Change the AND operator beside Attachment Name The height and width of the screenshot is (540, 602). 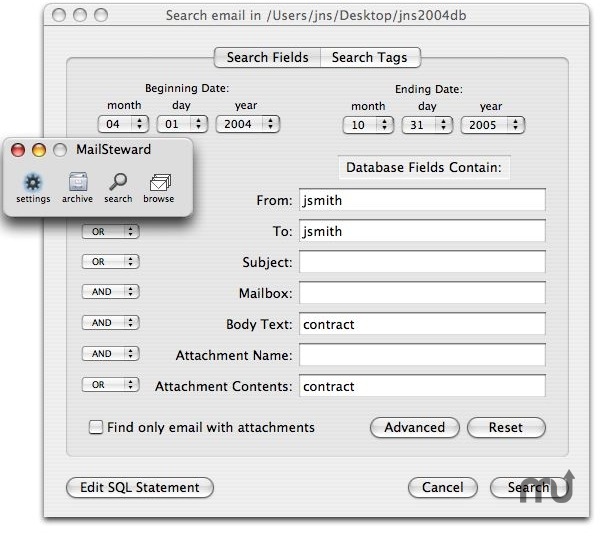click(x=111, y=353)
